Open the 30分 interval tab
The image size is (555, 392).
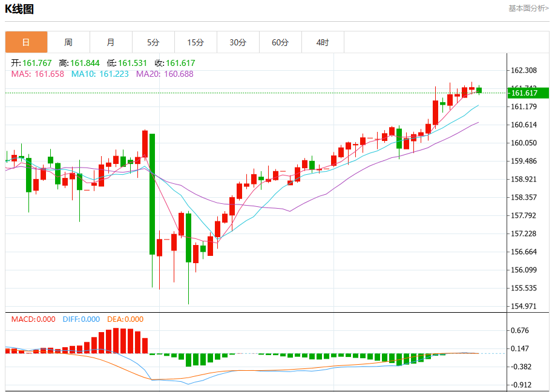(x=238, y=42)
